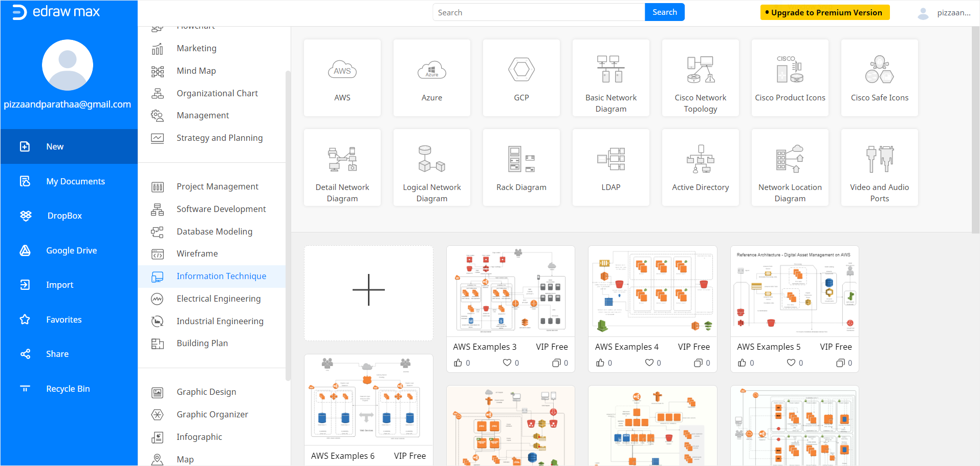Select Graphic Design category
980x466 pixels.
point(212,392)
